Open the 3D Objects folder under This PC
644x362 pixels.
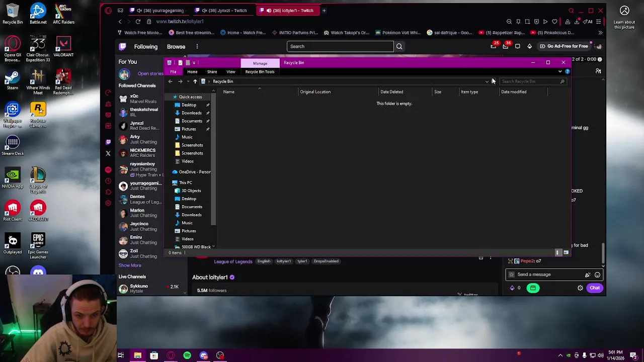(191, 191)
